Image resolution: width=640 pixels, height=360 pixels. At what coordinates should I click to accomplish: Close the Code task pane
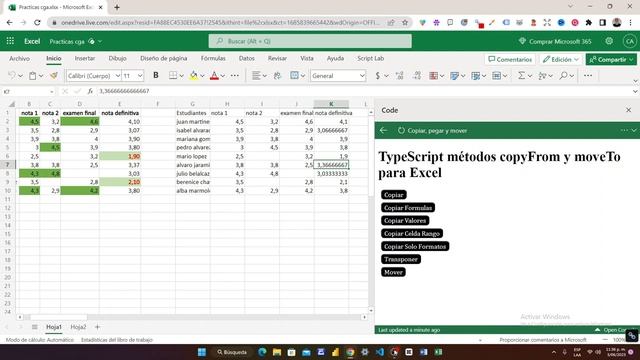click(629, 110)
